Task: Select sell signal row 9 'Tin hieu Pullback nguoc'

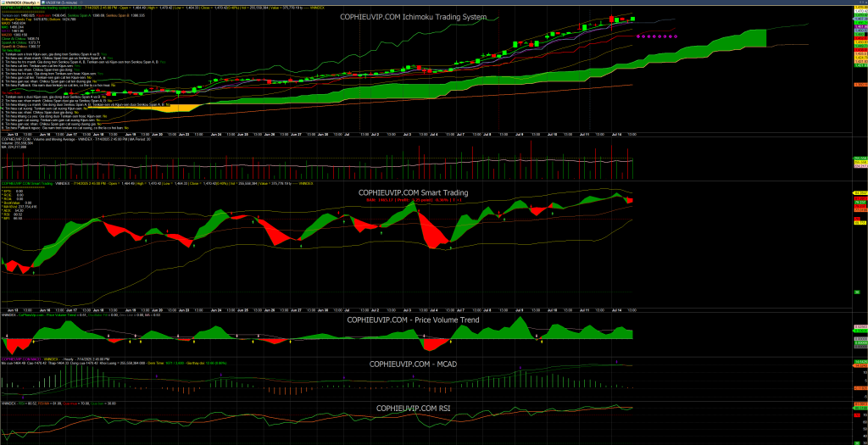Action: [65, 128]
